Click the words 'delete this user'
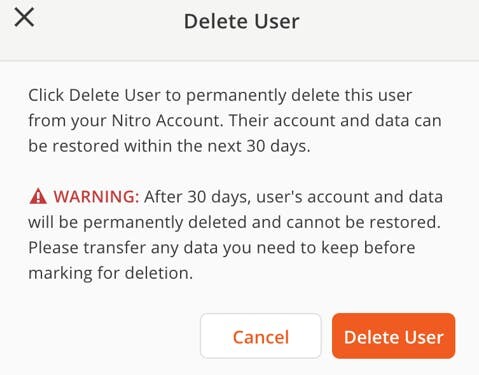479x375 pixels. point(352,95)
